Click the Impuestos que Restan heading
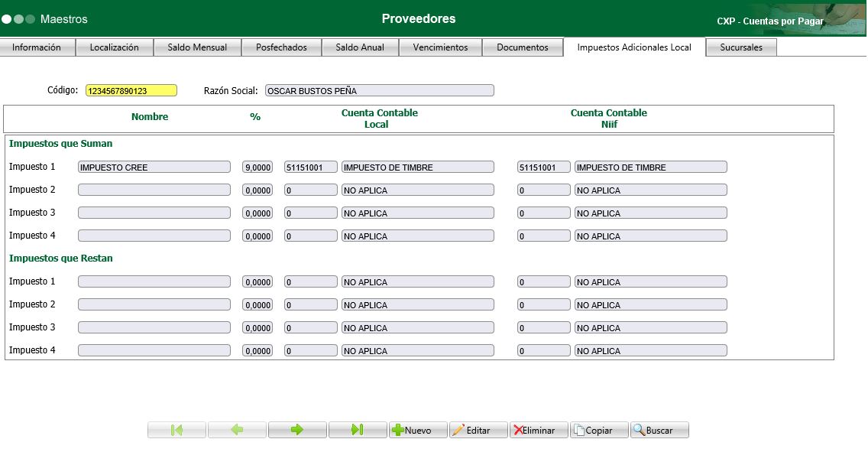 tap(61, 259)
